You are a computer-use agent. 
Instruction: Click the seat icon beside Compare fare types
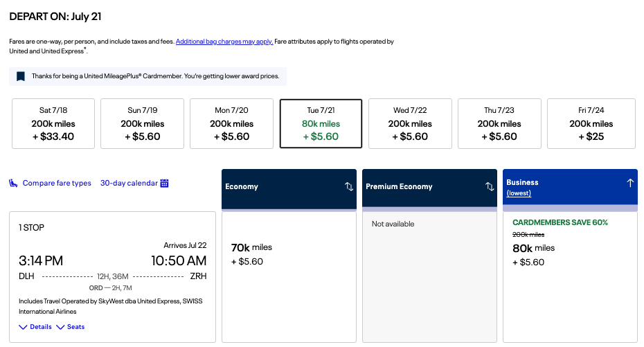click(13, 183)
